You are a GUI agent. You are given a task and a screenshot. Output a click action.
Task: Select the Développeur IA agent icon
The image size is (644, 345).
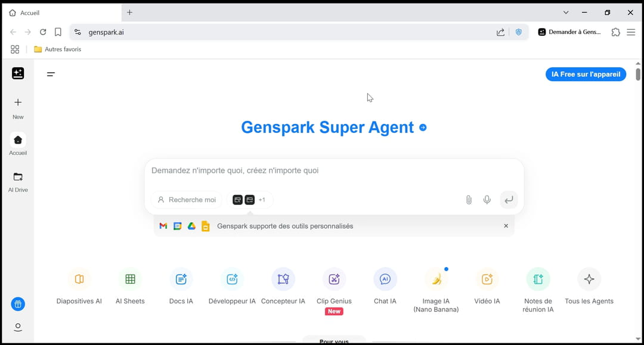pyautogui.click(x=232, y=279)
